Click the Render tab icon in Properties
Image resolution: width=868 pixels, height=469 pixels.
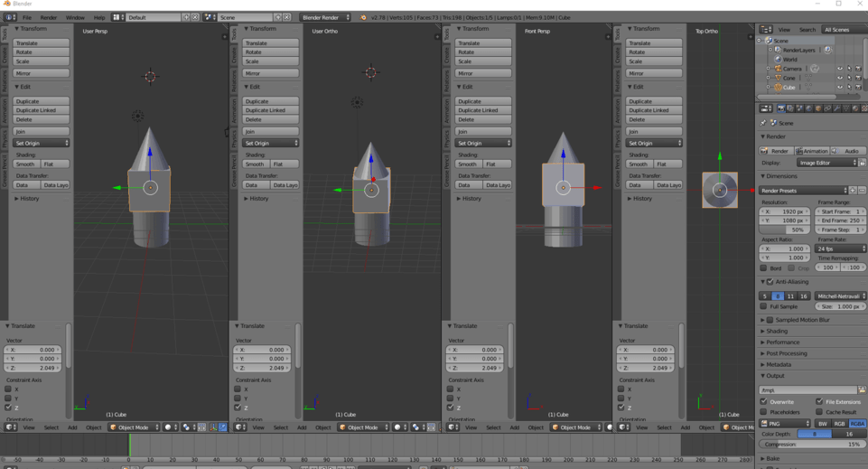tap(781, 108)
